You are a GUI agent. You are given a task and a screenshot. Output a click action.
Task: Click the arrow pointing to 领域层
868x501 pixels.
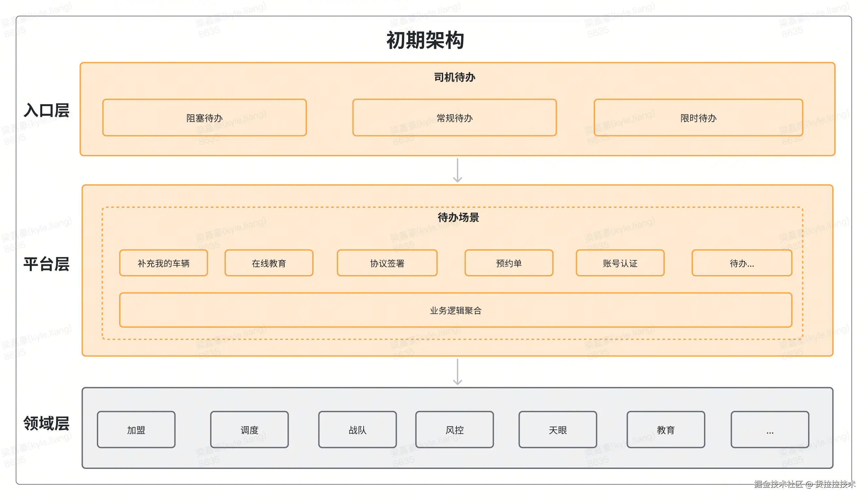pyautogui.click(x=457, y=372)
